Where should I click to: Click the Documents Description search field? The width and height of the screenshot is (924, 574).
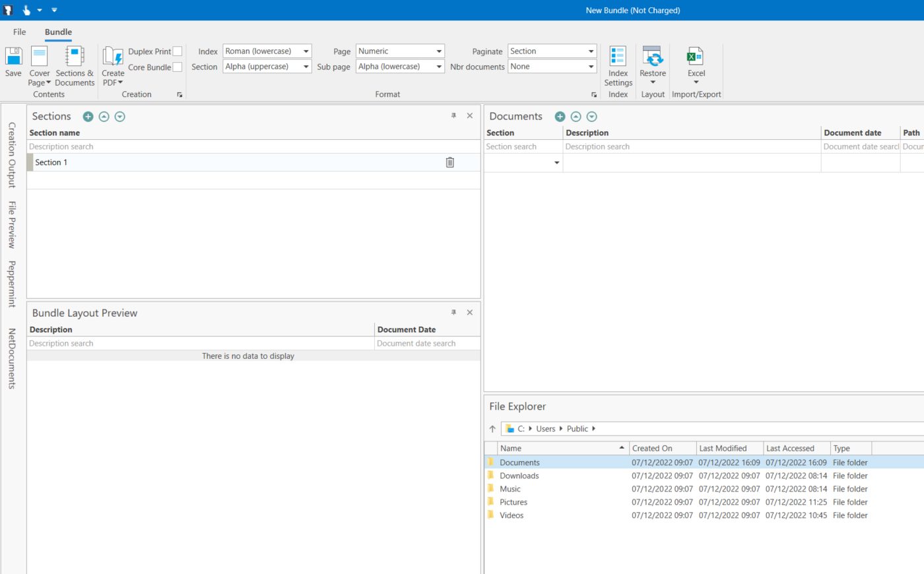pyautogui.click(x=692, y=146)
